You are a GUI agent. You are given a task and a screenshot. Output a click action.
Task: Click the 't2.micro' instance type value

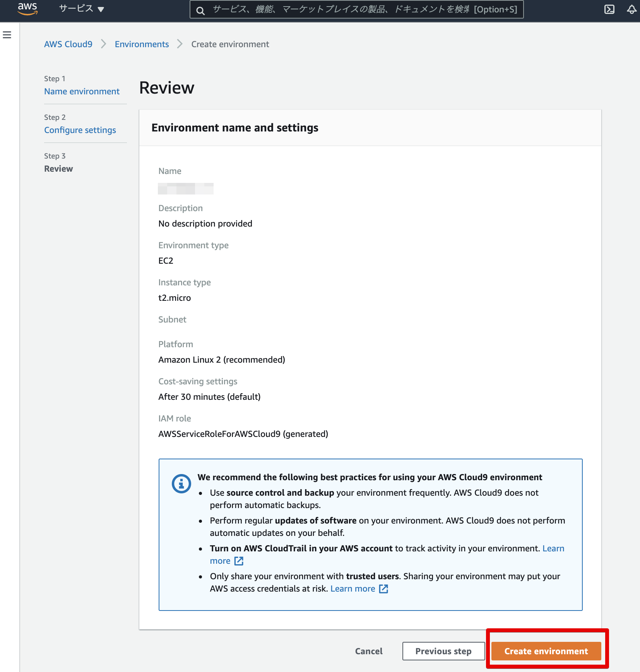tap(175, 298)
